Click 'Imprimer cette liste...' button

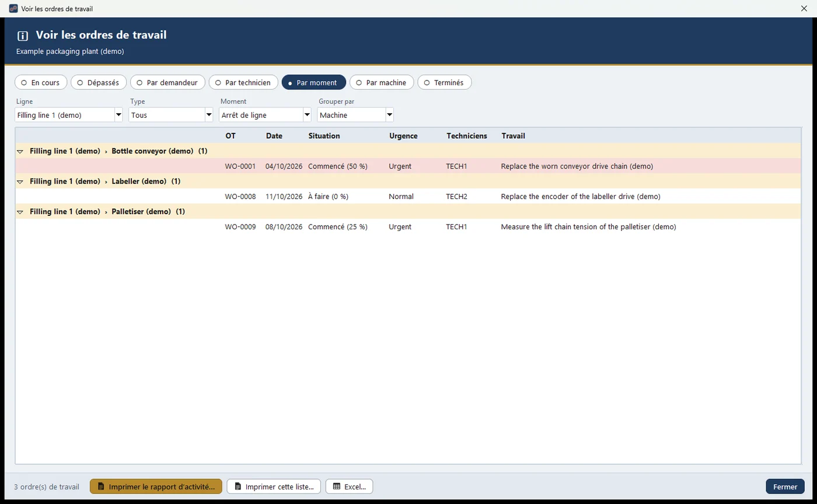(x=274, y=487)
